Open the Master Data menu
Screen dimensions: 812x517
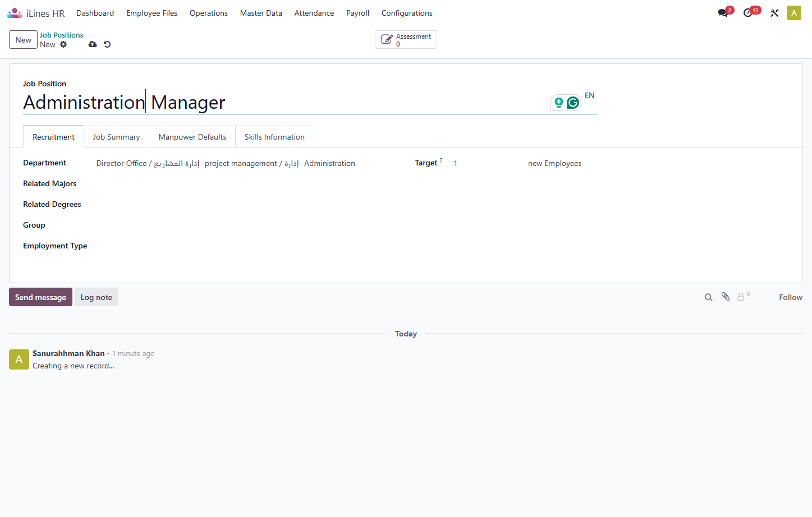click(261, 13)
